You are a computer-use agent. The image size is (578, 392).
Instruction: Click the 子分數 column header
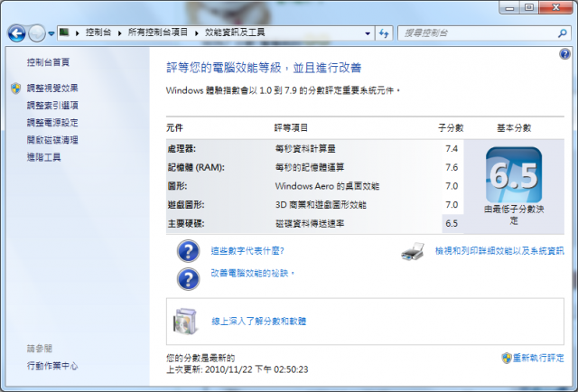[x=451, y=128]
